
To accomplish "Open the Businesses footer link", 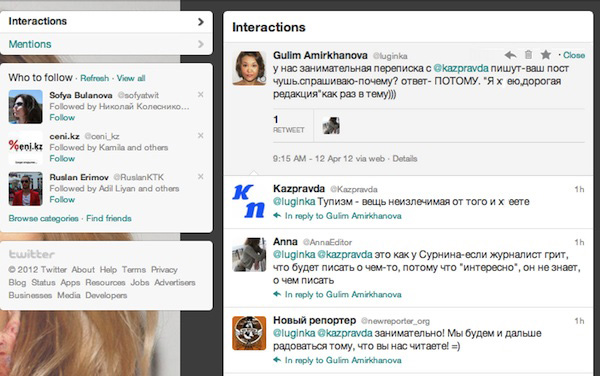I will 30,295.
